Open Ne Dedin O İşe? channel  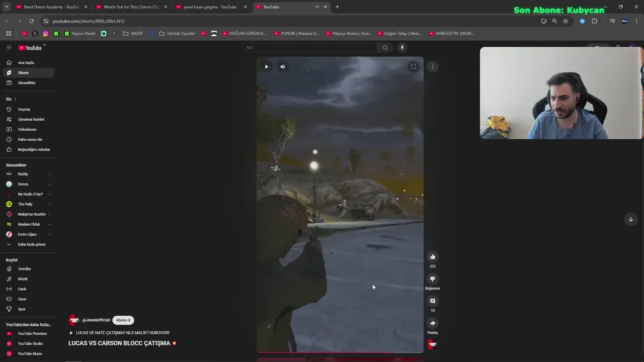[x=29, y=194]
